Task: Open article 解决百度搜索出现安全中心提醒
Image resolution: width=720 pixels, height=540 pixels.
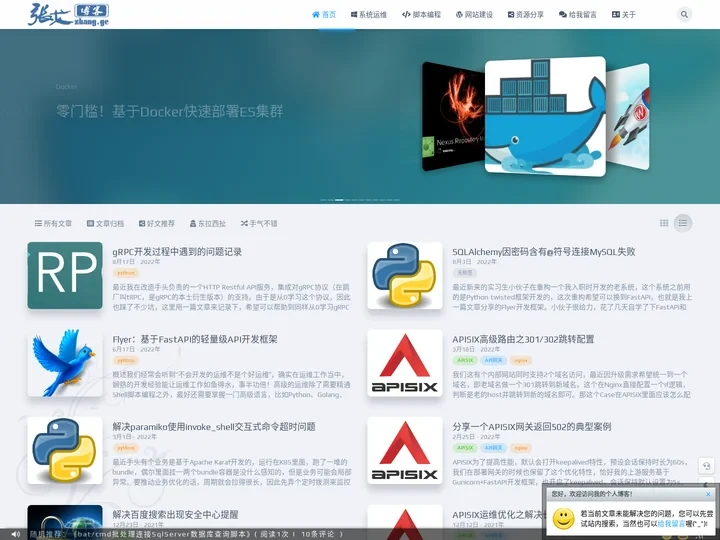Action: (x=175, y=514)
